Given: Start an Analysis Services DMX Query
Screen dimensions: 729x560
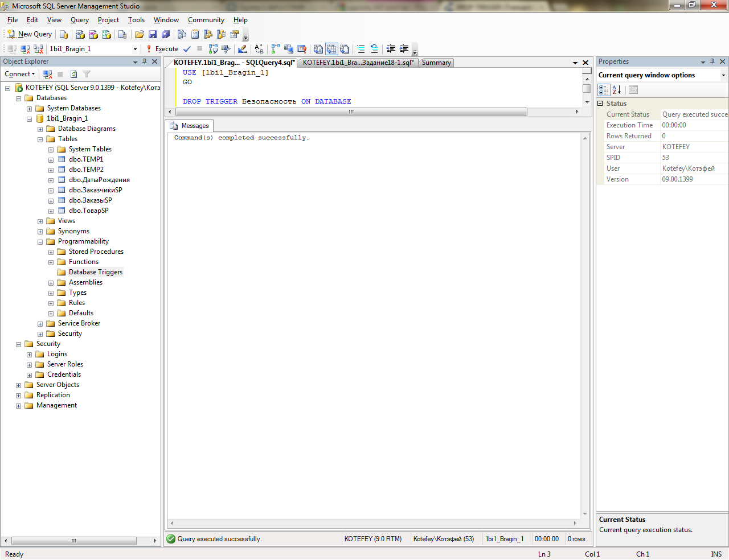Looking at the screenshot, I should pos(93,34).
